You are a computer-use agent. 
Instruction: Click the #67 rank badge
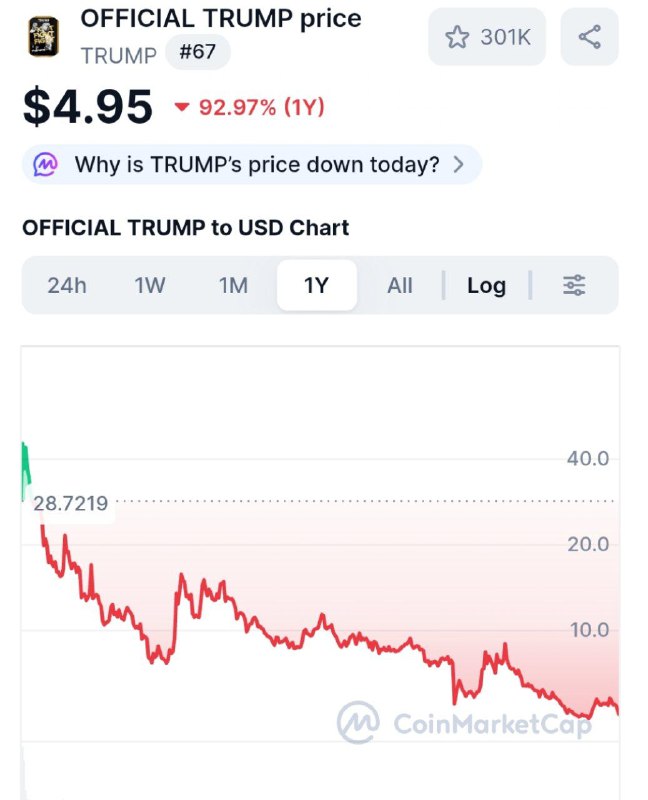tap(197, 52)
